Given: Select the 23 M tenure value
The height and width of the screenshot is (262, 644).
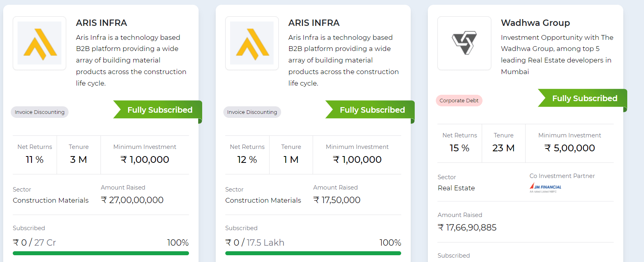Looking at the screenshot, I should [x=504, y=148].
